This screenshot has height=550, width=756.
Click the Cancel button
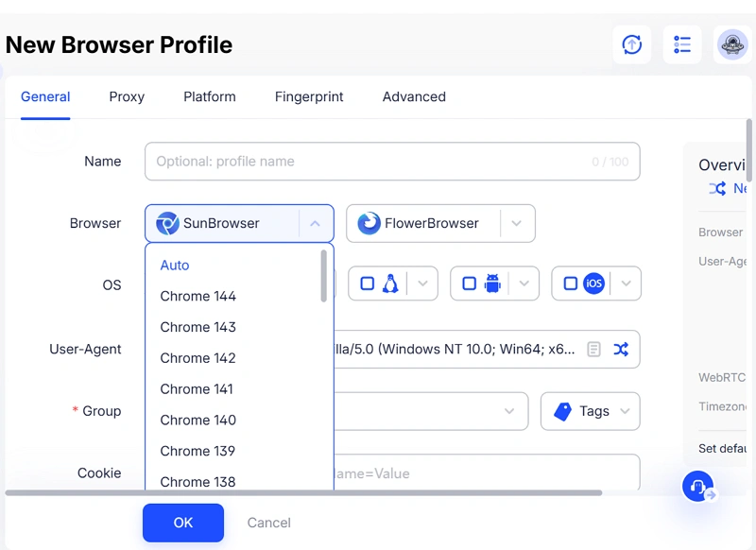(x=269, y=523)
